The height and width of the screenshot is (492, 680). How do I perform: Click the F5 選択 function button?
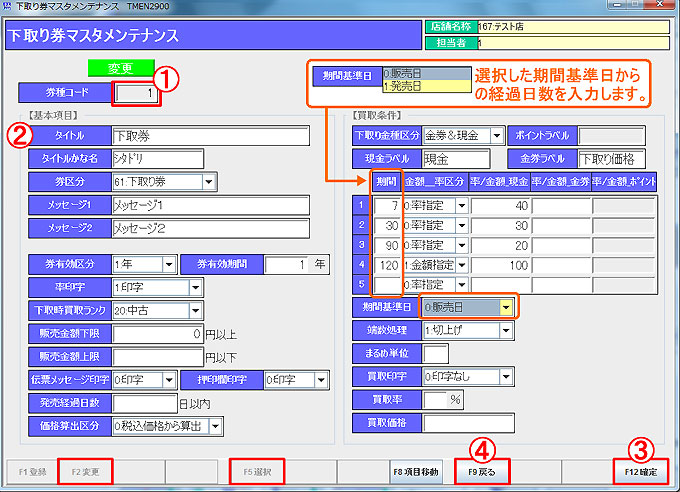click(257, 472)
